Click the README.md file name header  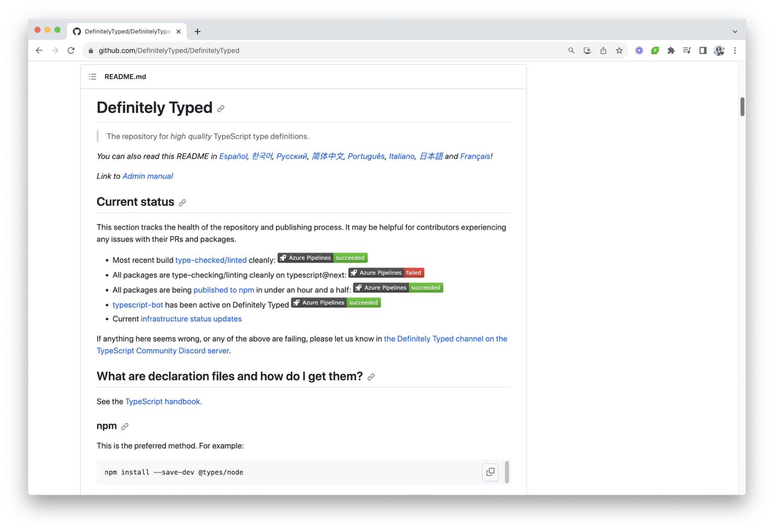(x=125, y=76)
